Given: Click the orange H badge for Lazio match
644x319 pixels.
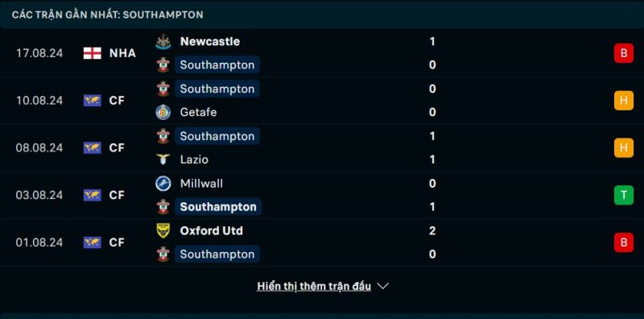Looking at the screenshot, I should point(623,148).
